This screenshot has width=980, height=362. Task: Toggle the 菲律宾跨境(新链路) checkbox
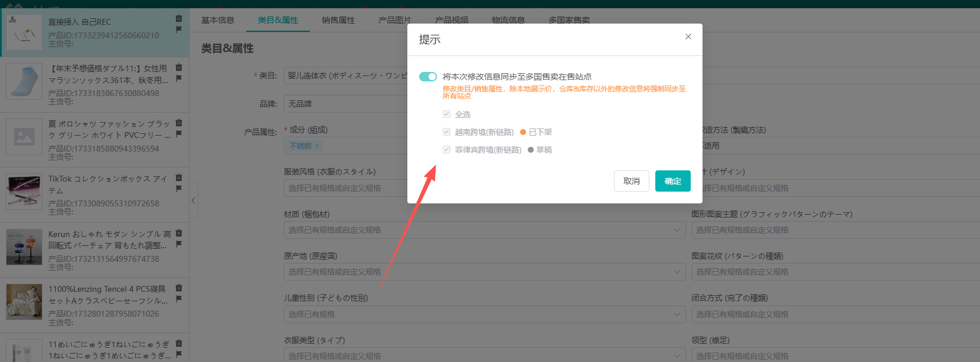pyautogui.click(x=447, y=150)
